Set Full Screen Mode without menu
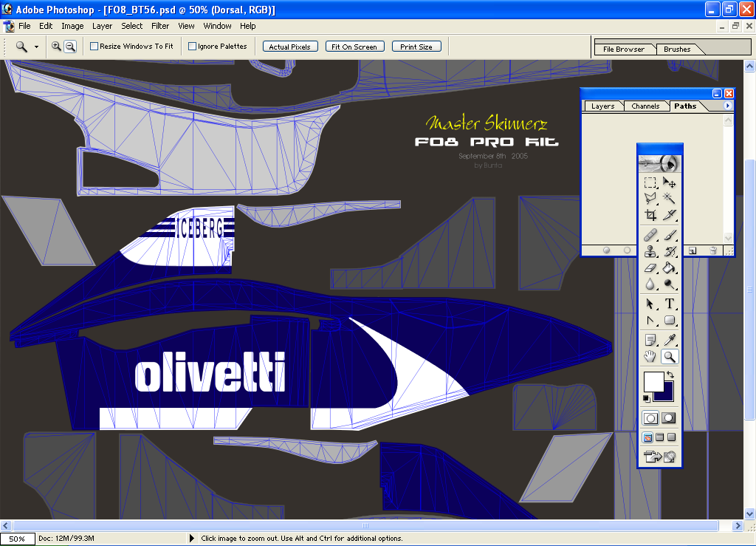 [671, 437]
